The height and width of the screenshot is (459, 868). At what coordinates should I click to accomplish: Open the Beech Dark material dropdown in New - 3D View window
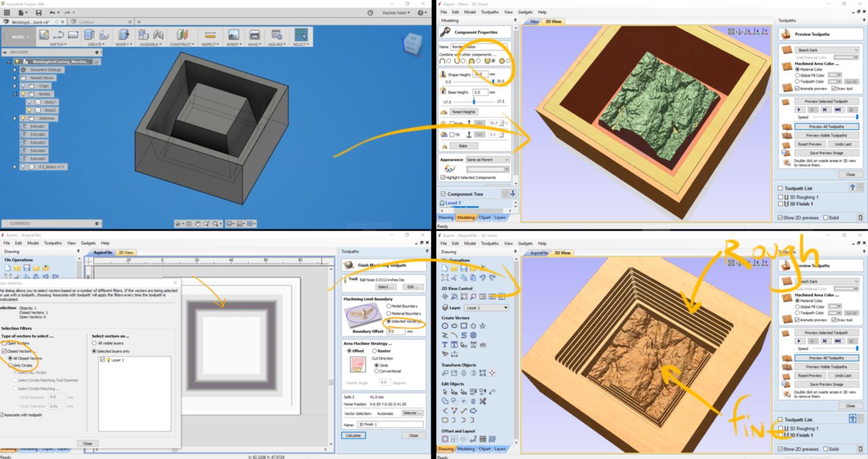pyautogui.click(x=826, y=50)
